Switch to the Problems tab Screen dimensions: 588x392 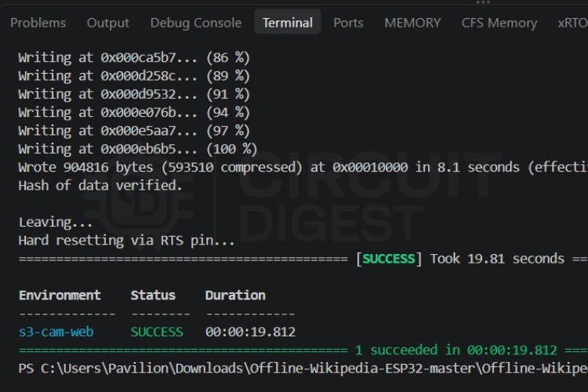click(x=38, y=23)
